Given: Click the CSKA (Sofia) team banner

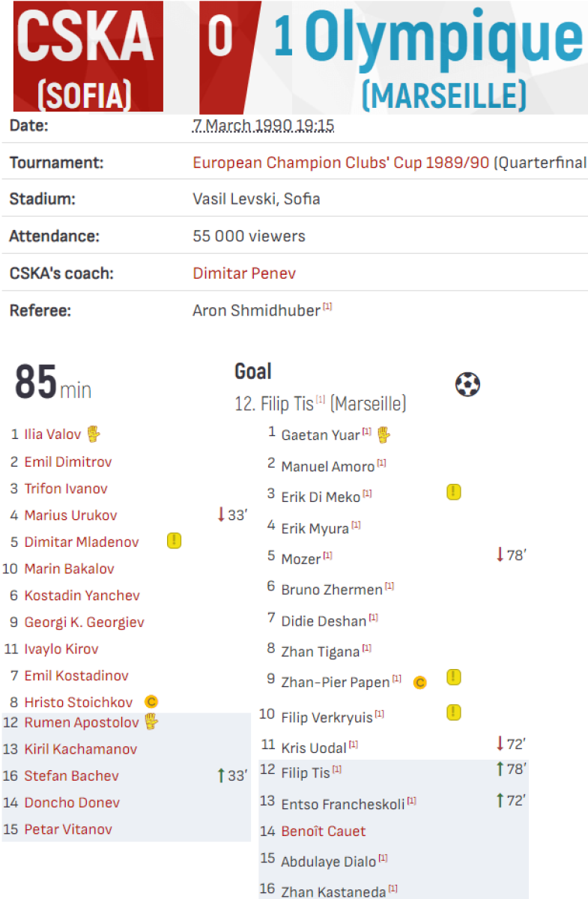Looking at the screenshot, I should tap(88, 57).
